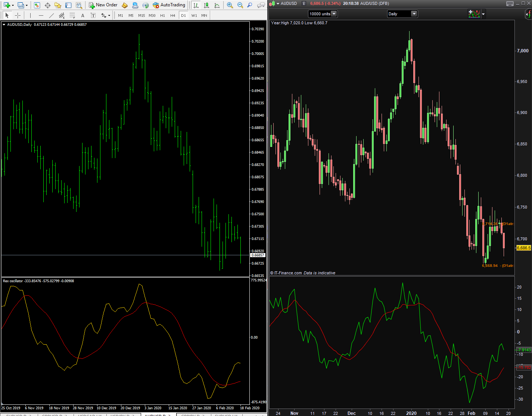
Task: Show the Market Watch panel
Action: coord(37,5)
